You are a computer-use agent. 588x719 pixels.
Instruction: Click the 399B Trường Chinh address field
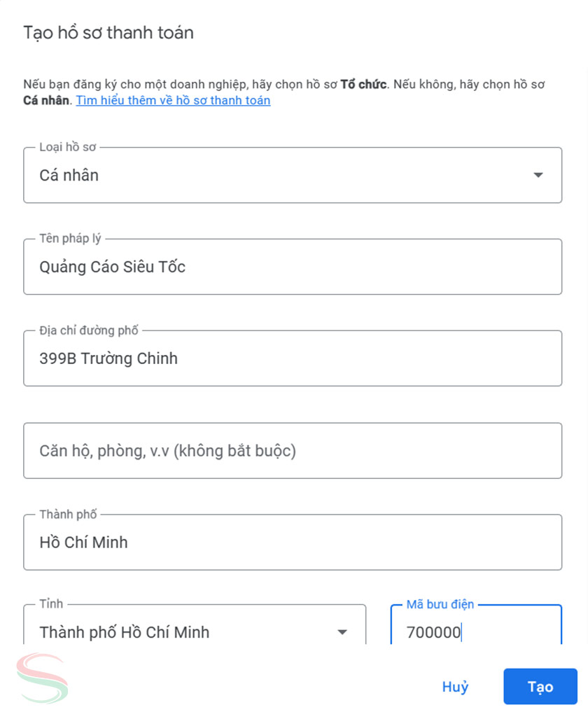pyautogui.click(x=293, y=358)
